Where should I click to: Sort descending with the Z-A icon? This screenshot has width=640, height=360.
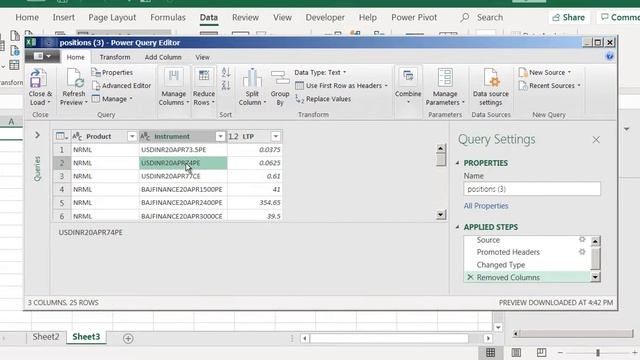tap(226, 85)
